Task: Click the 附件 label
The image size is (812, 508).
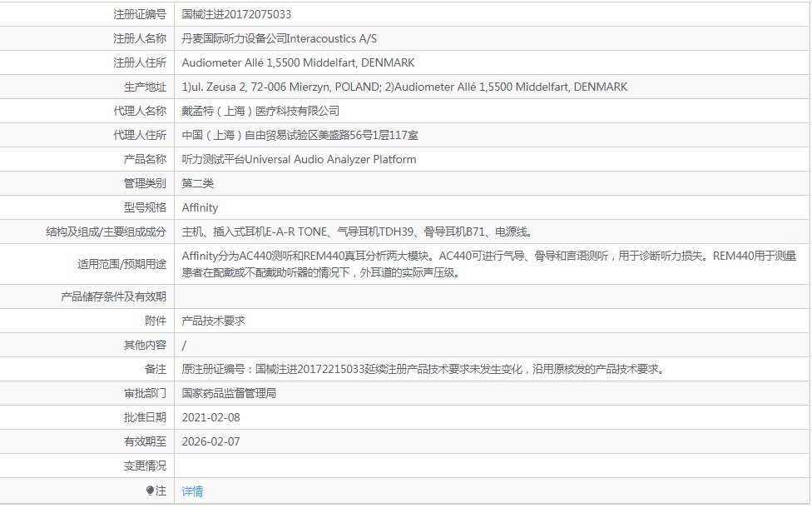Action: pos(156,321)
